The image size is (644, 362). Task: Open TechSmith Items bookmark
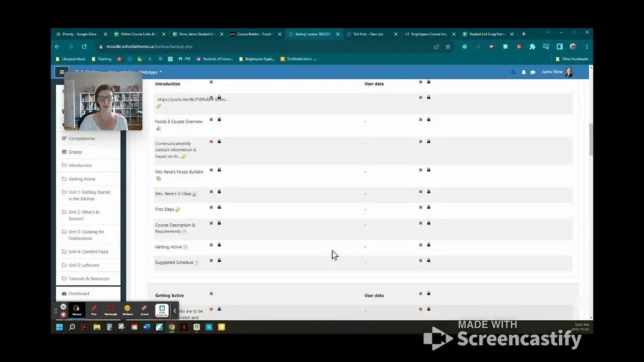[x=299, y=59]
